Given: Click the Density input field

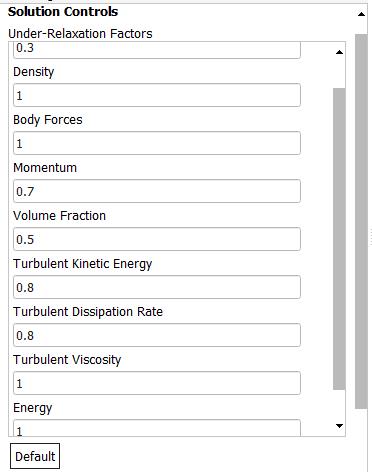Looking at the screenshot, I should (157, 95).
